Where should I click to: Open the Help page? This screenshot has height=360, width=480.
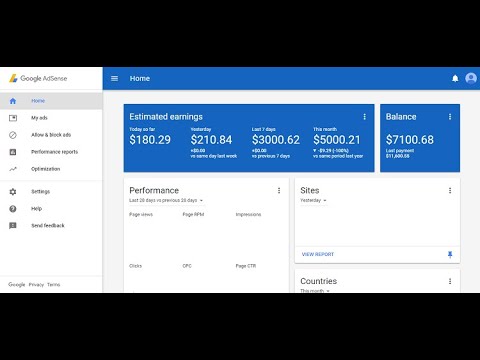point(51,209)
